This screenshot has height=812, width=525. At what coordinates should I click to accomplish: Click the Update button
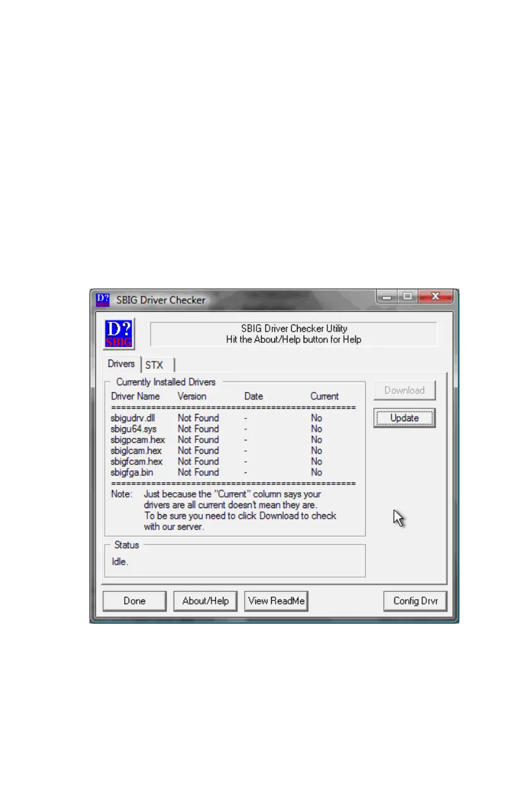(404, 418)
